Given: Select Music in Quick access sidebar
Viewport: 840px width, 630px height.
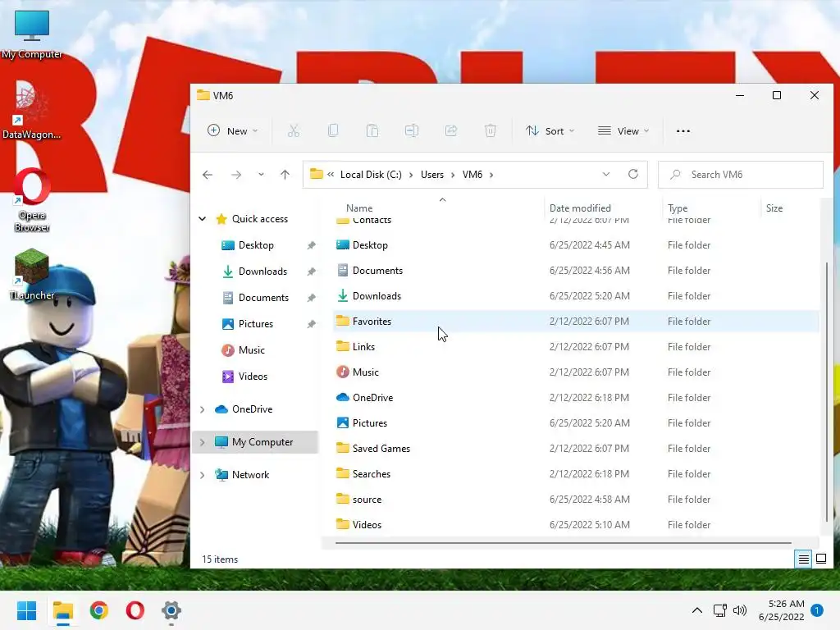Looking at the screenshot, I should [x=251, y=350].
